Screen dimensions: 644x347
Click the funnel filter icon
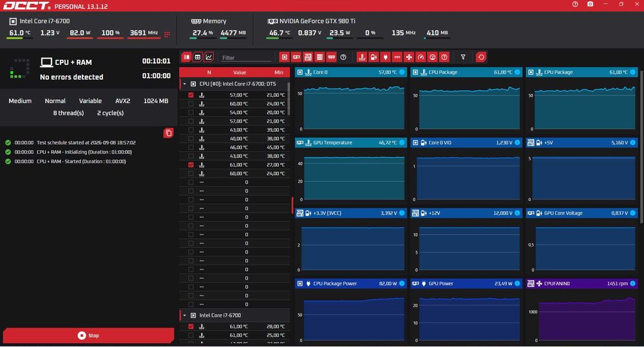(463, 57)
